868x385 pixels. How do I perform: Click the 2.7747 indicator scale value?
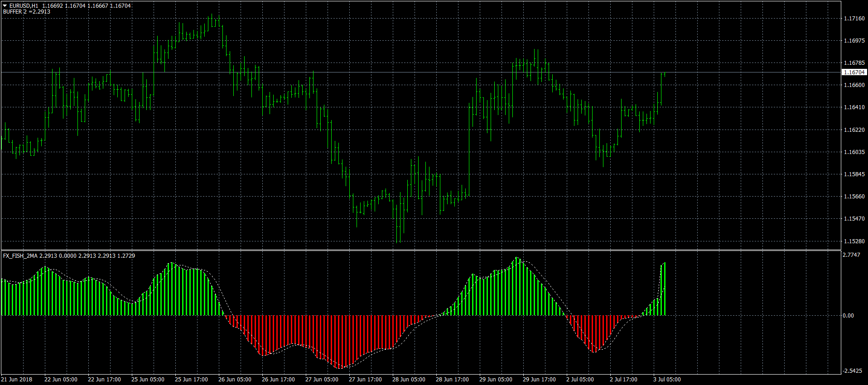(x=851, y=255)
